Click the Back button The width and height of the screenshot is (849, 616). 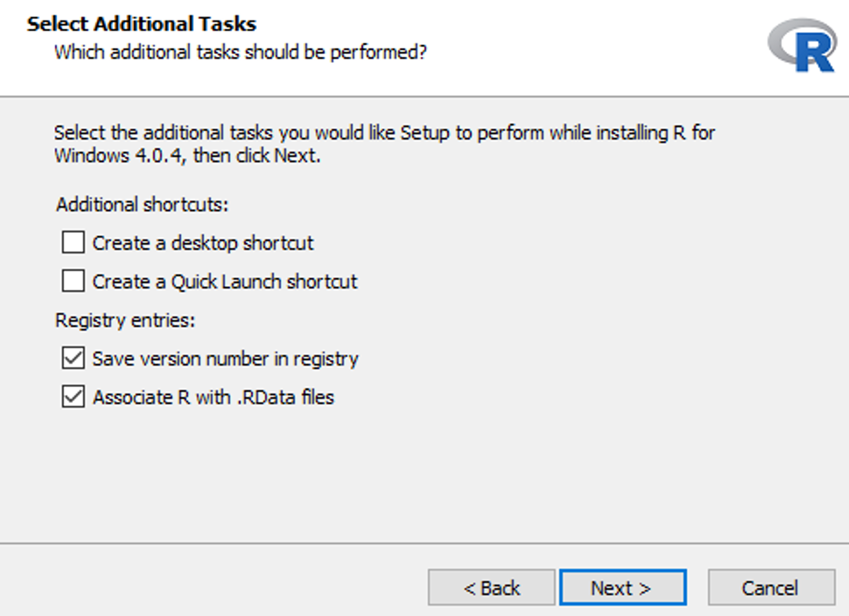tap(491, 587)
